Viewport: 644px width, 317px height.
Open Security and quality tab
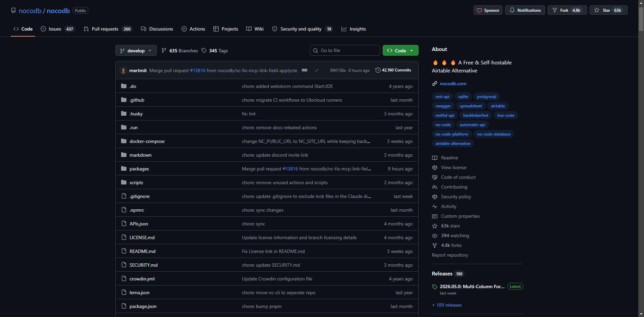[303, 29]
